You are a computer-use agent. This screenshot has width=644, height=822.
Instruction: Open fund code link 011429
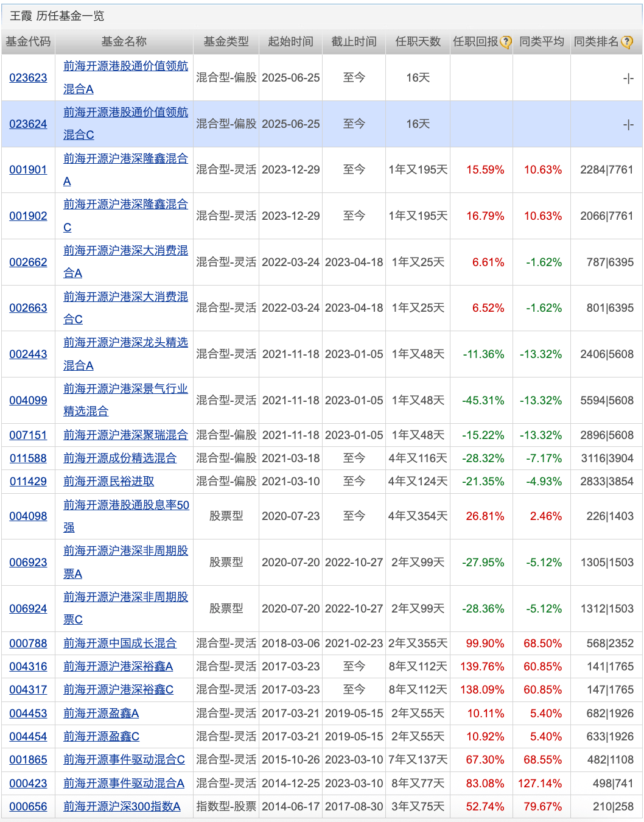point(28,481)
